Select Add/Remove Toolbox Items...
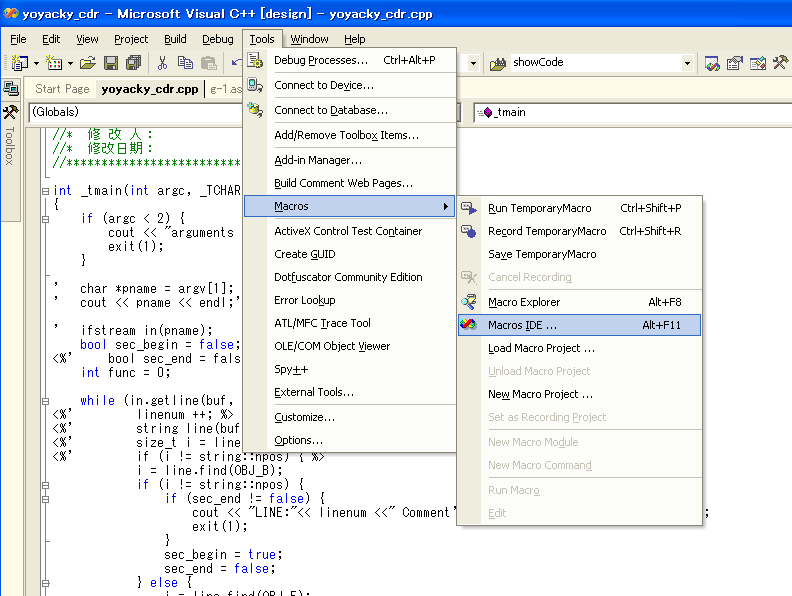The image size is (792, 596). click(350, 135)
